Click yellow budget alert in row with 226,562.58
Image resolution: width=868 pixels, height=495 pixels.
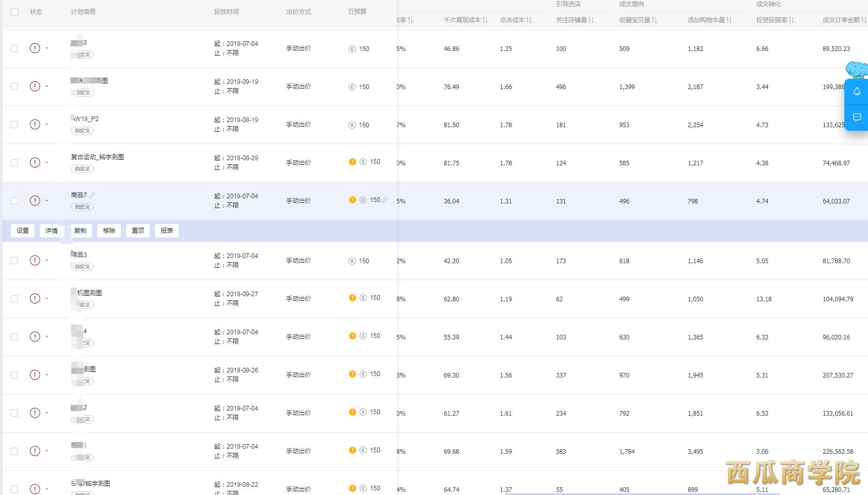click(x=353, y=450)
